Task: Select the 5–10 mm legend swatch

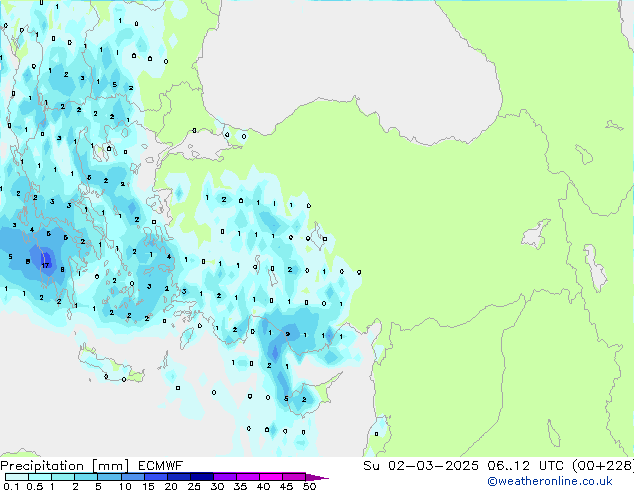Action: coord(109,477)
